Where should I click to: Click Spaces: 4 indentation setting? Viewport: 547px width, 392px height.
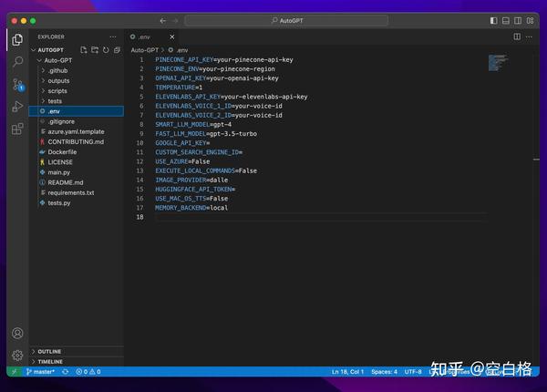pyautogui.click(x=384, y=372)
